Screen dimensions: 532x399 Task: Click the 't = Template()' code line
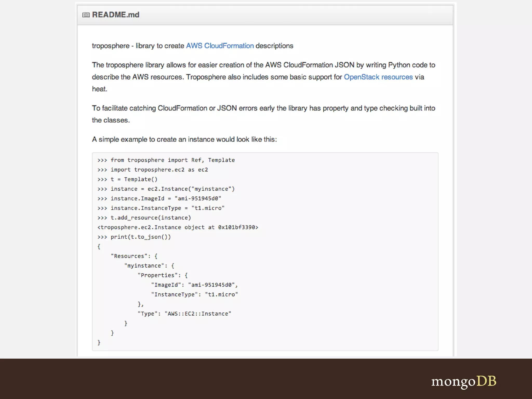[128, 179]
